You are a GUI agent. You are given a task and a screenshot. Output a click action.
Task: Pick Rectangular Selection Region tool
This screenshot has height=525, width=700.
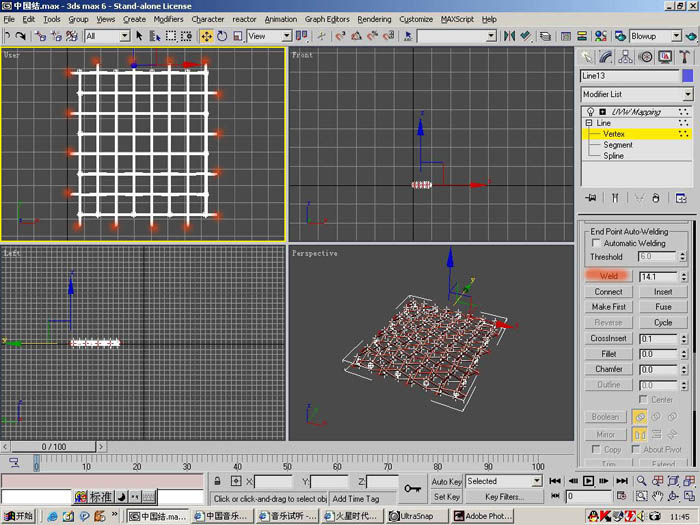171,36
